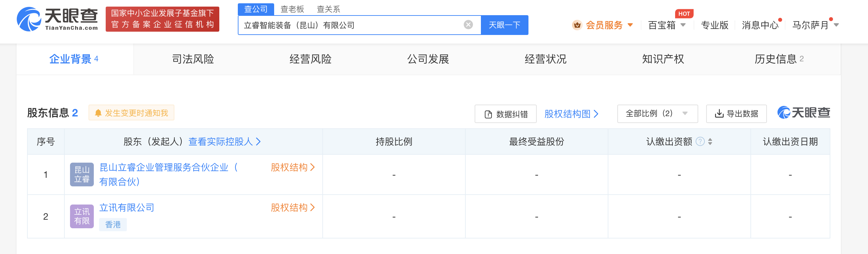Open the 公司发展 tab
Viewport: 868px width, 254px height.
(x=428, y=59)
